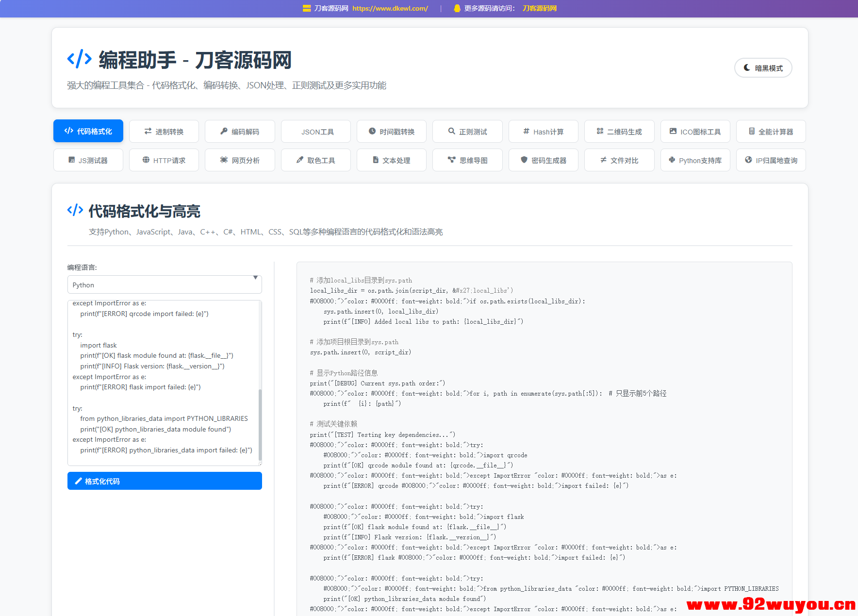Viewport: 858px width, 616px height.
Task: Enable 暗黑模式 dark theme
Action: click(763, 67)
